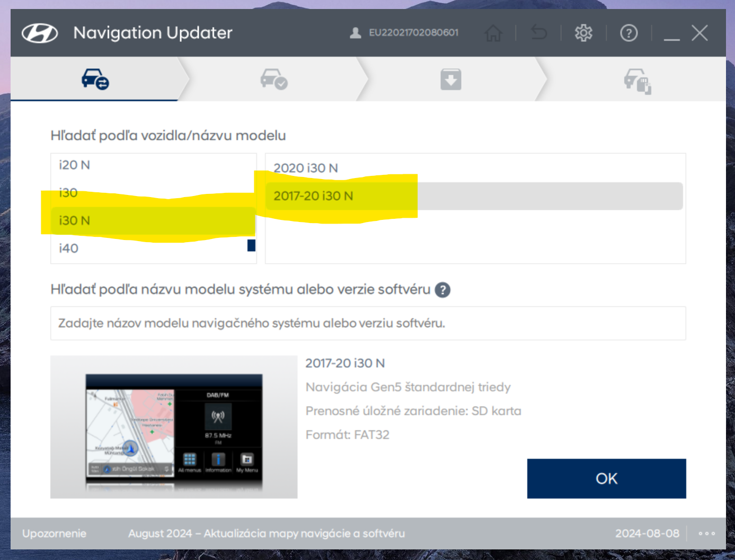
Task: Open the August 2024 map update notice
Action: tap(267, 534)
